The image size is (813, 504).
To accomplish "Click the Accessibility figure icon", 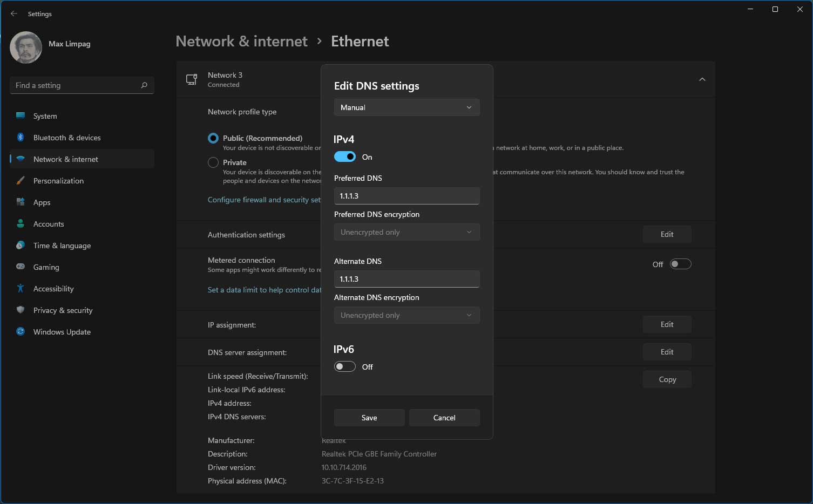I will (21, 288).
